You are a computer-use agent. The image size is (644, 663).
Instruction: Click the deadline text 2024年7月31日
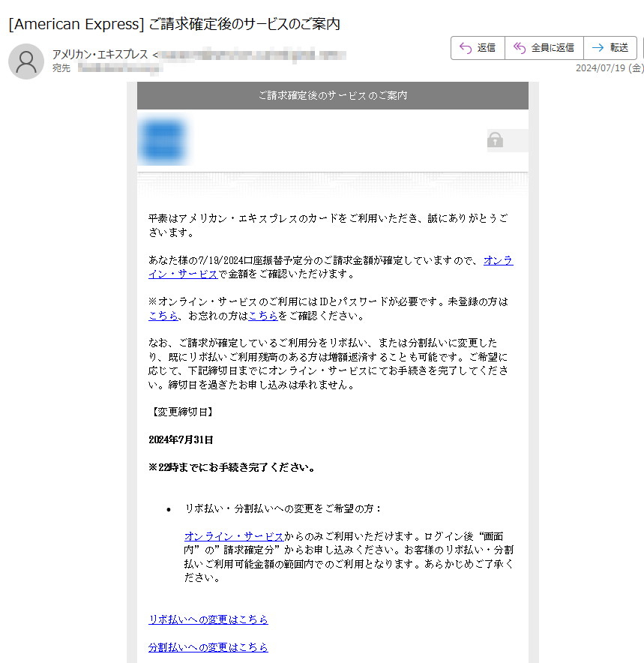tap(181, 439)
